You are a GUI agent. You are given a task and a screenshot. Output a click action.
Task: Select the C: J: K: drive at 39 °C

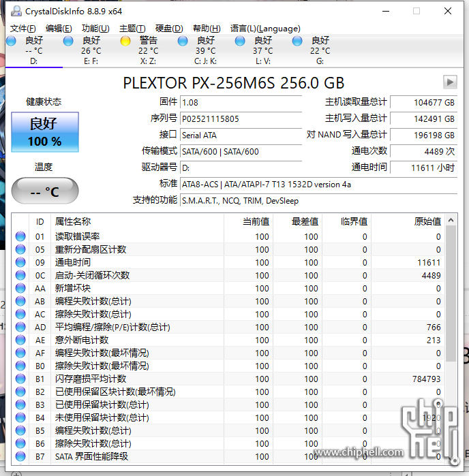point(205,50)
